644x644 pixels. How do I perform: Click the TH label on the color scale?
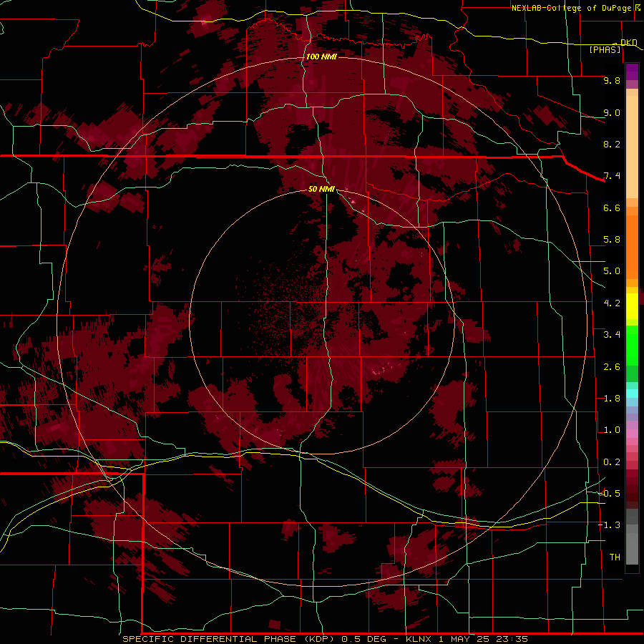pos(615,557)
